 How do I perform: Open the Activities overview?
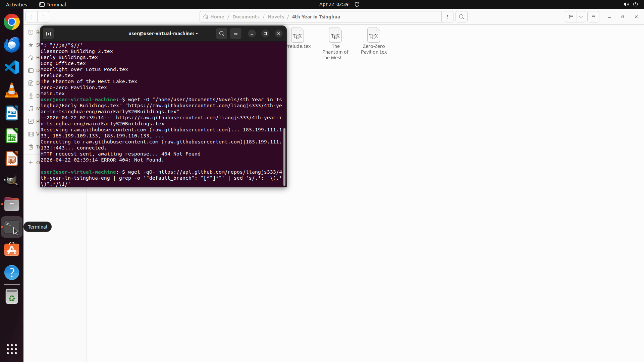(x=16, y=4)
